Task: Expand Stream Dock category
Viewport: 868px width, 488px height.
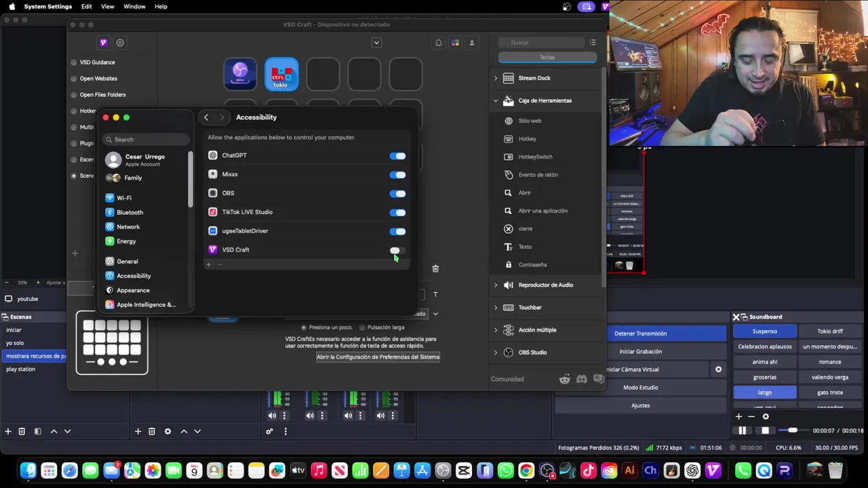Action: pyautogui.click(x=495, y=78)
